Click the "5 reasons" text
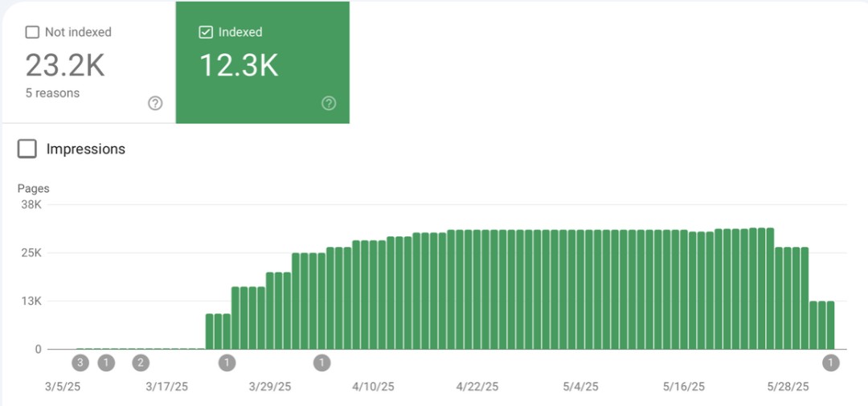 tap(52, 93)
